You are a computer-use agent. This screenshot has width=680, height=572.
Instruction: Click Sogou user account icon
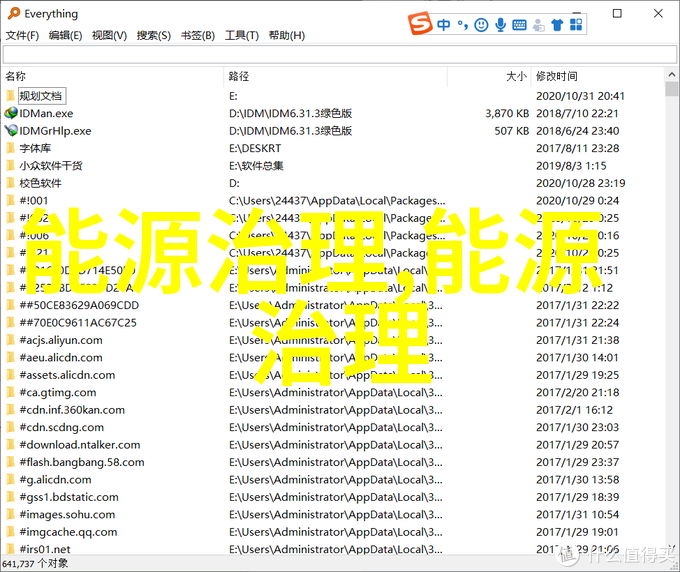coord(538,25)
